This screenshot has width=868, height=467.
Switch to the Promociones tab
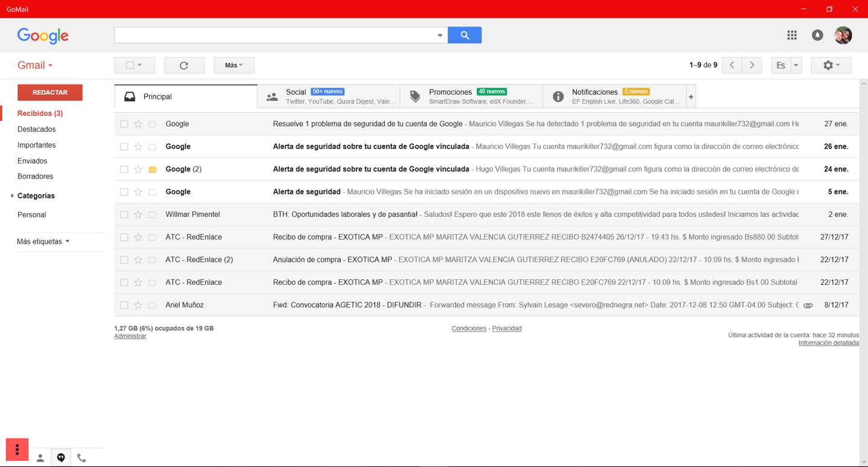tap(471, 97)
